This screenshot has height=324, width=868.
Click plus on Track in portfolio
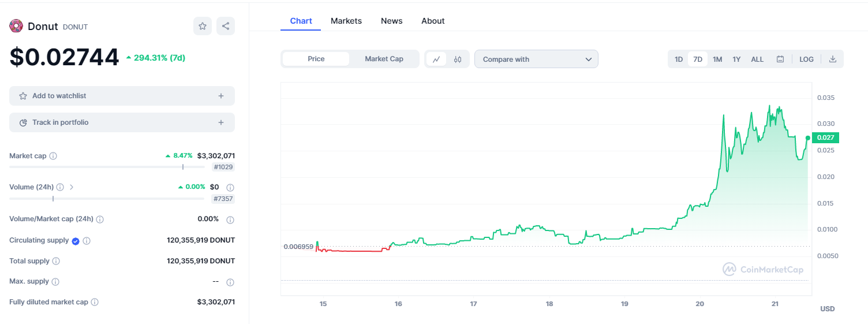click(x=221, y=122)
